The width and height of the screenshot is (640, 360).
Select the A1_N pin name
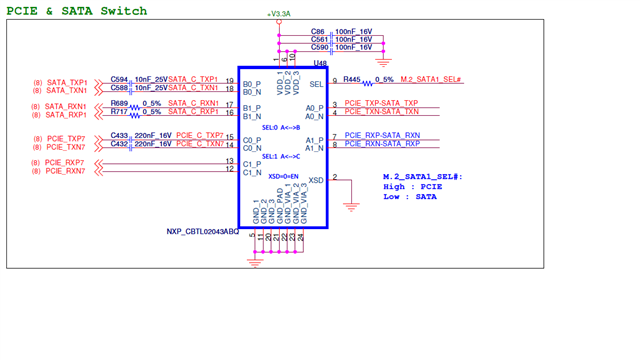click(315, 148)
